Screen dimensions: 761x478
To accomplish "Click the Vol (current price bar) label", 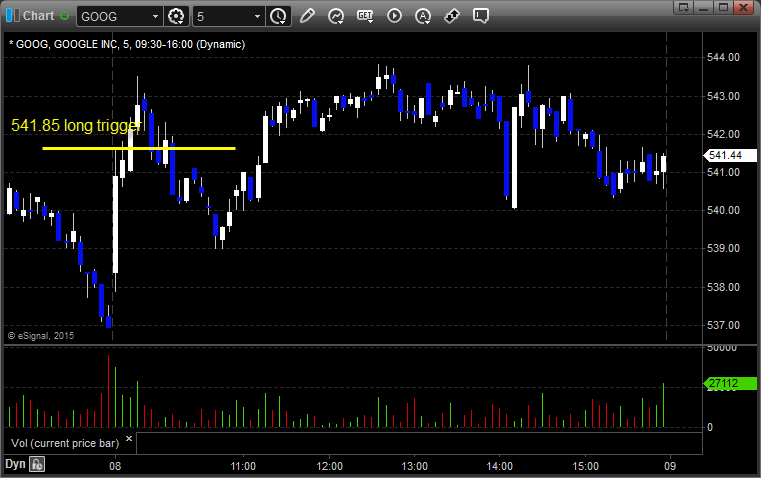I will [65, 443].
